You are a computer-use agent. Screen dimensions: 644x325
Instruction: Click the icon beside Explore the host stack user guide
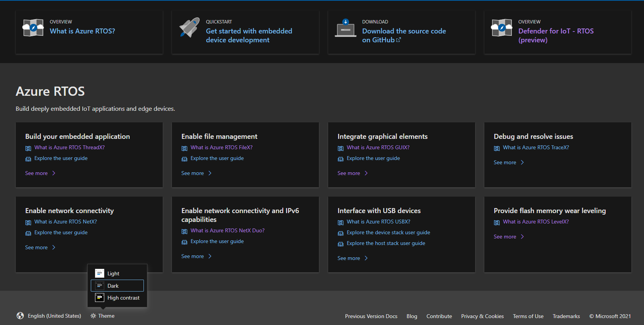click(340, 244)
